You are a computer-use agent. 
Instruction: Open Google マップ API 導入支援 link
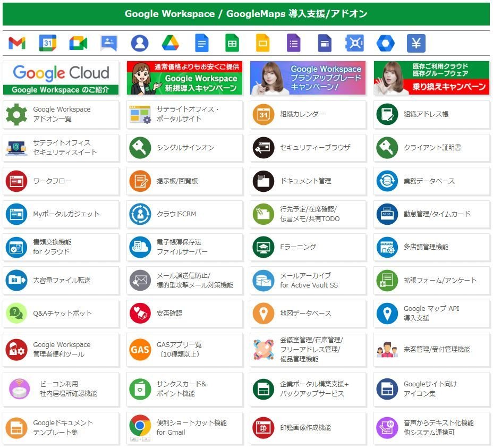431,314
